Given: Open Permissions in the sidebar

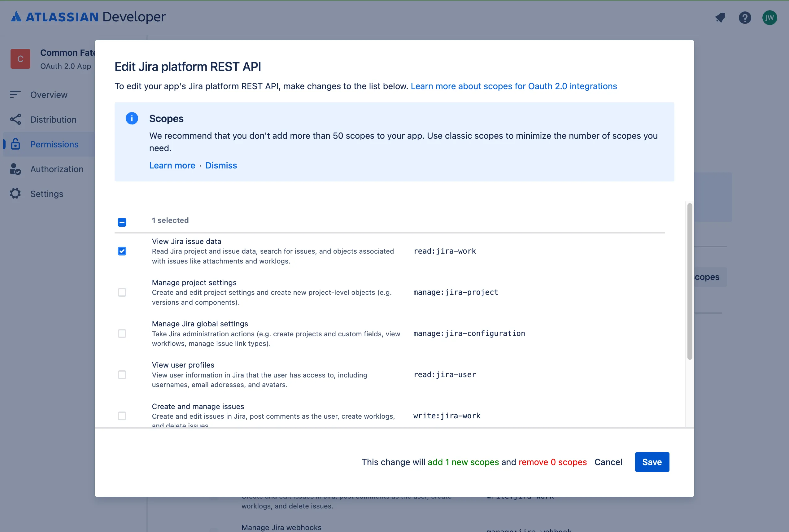Looking at the screenshot, I should (54, 144).
